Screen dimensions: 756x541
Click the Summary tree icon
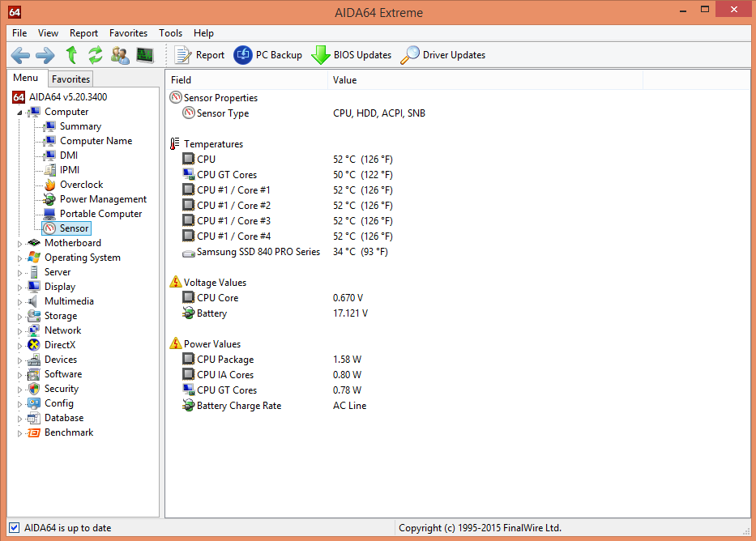pyautogui.click(x=49, y=126)
